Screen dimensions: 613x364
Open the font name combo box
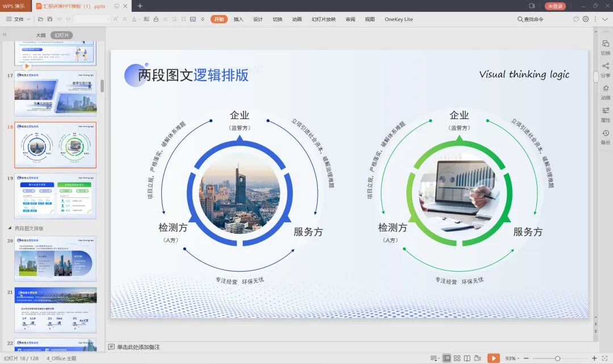click(x=92, y=19)
